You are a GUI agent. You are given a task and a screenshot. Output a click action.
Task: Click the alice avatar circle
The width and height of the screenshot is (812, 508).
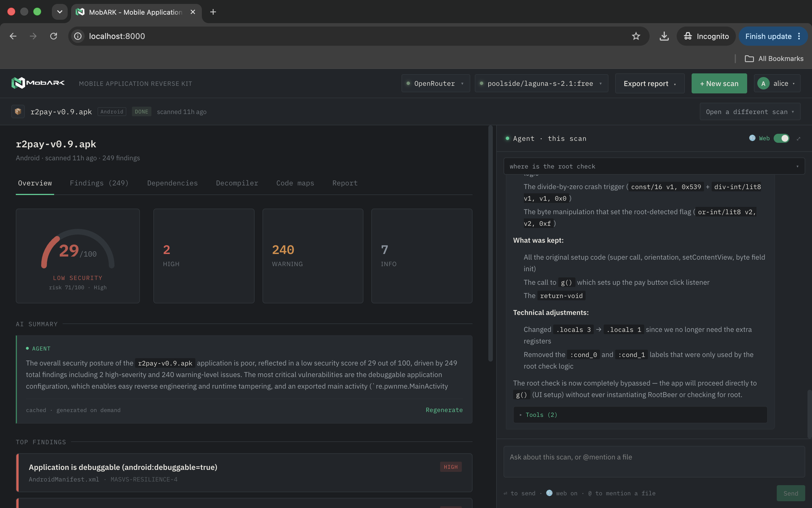763,83
